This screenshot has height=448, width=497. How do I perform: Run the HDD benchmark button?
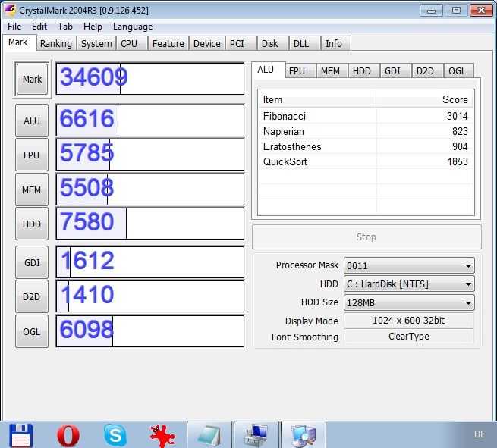pyautogui.click(x=32, y=224)
